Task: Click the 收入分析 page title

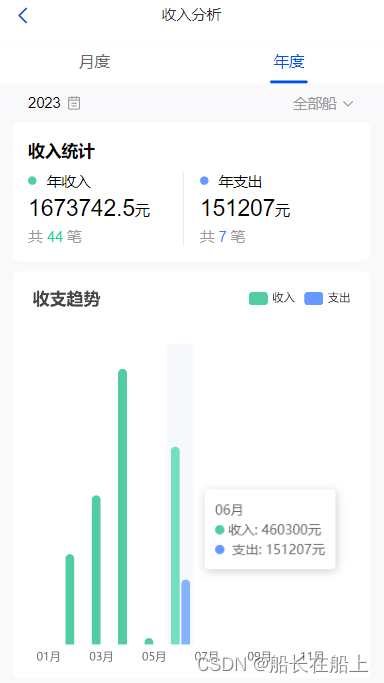Action: 192,15
